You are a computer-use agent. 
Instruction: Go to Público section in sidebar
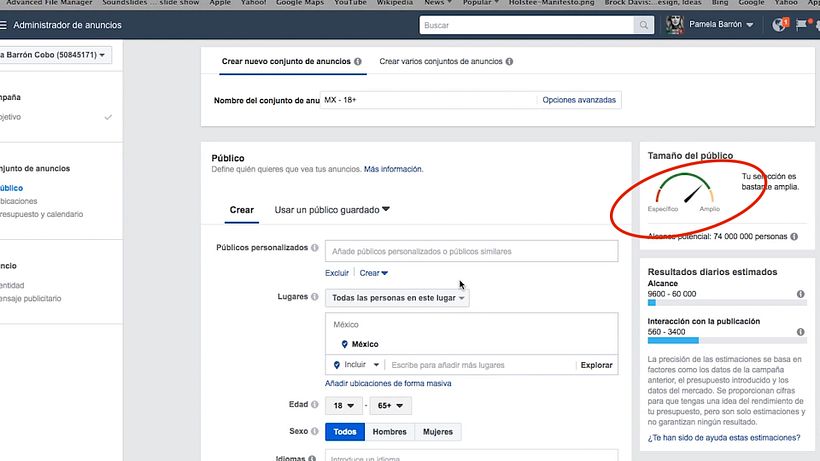point(11,188)
